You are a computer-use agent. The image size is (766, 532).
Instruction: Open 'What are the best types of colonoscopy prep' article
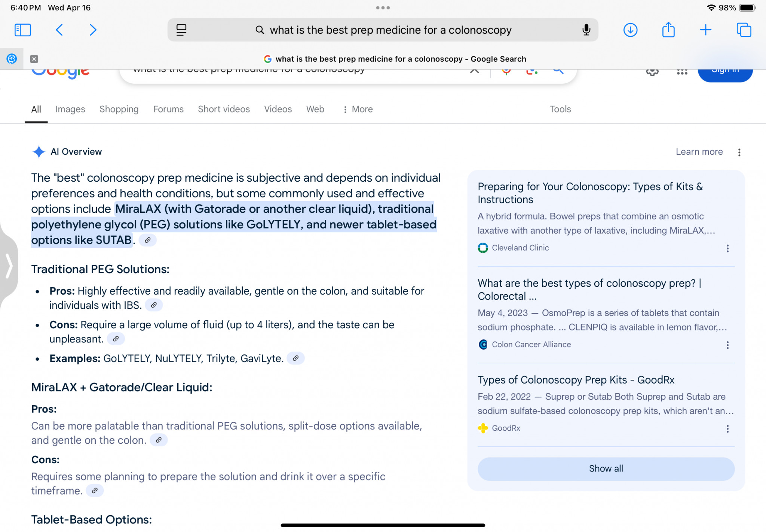(589, 289)
